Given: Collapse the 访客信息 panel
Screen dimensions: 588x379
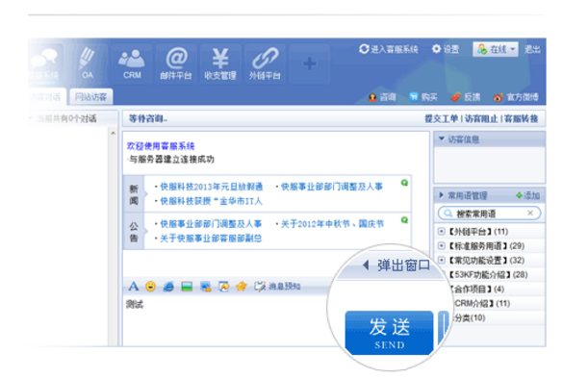Looking at the screenshot, I should click(442, 139).
